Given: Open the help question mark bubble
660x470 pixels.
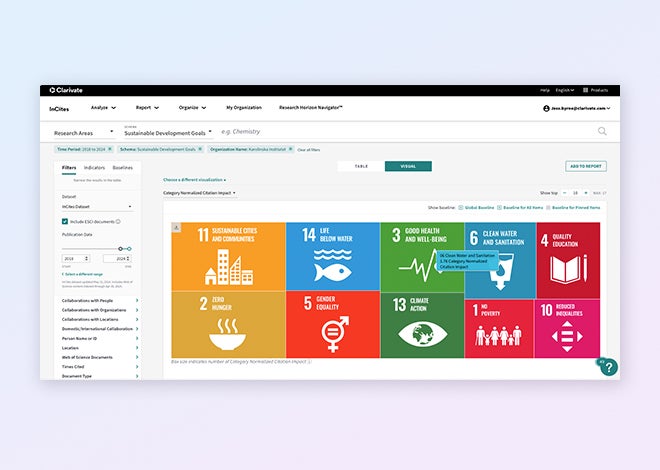Looking at the screenshot, I should (607, 367).
